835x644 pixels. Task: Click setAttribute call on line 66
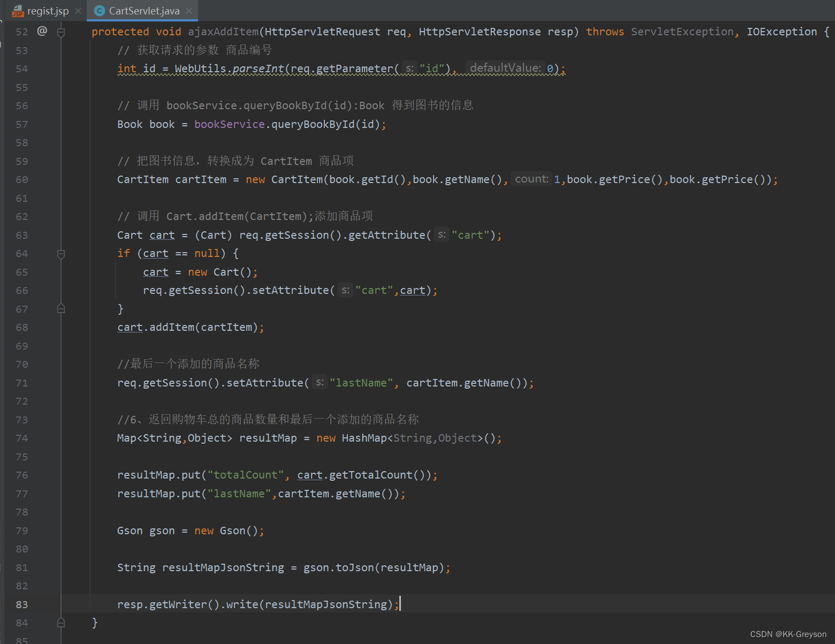[x=291, y=290]
